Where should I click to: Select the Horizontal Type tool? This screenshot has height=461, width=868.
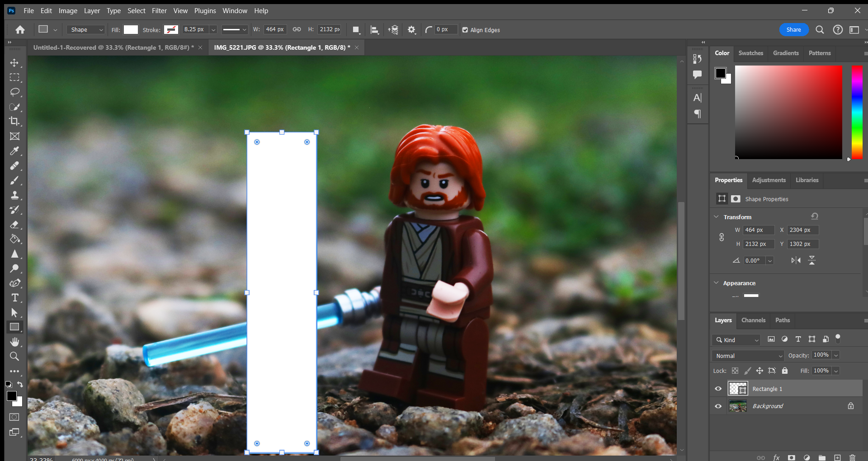[x=14, y=298]
